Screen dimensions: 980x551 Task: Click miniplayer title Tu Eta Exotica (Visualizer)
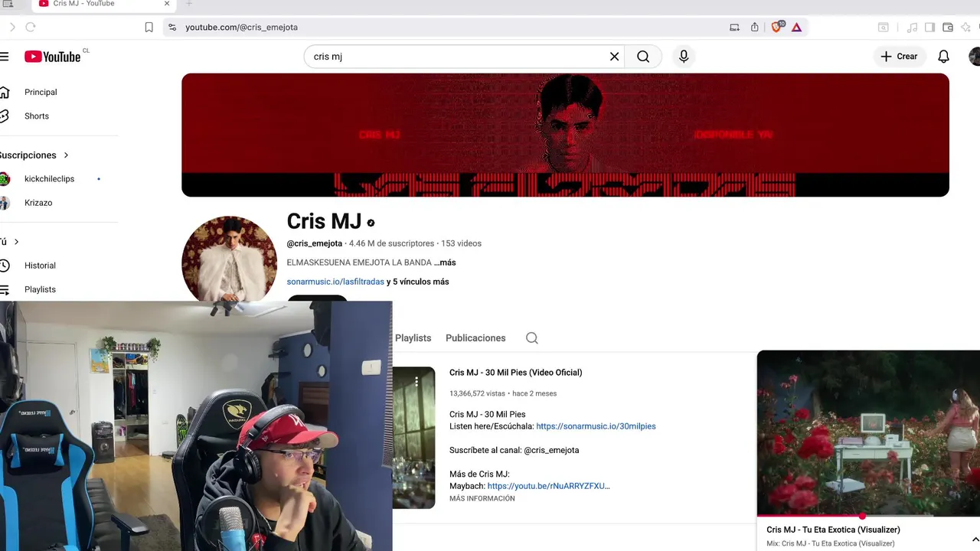coord(833,530)
